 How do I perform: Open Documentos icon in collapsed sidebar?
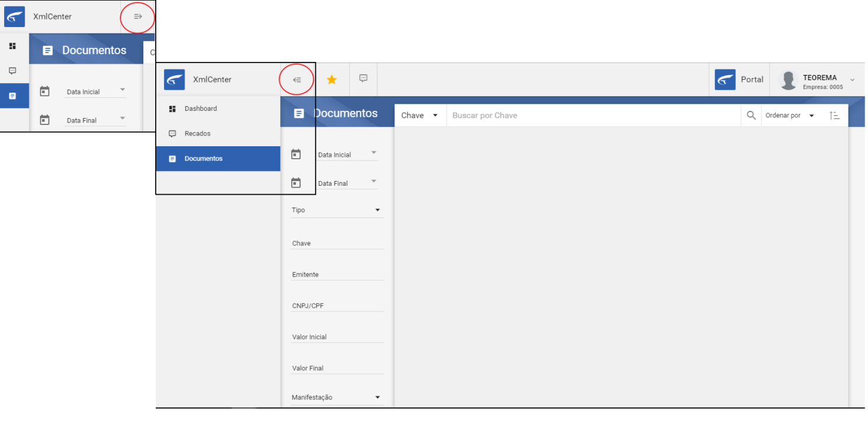pyautogui.click(x=12, y=96)
